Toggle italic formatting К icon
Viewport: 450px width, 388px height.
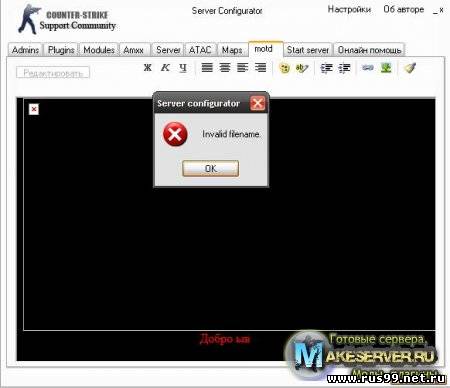165,68
